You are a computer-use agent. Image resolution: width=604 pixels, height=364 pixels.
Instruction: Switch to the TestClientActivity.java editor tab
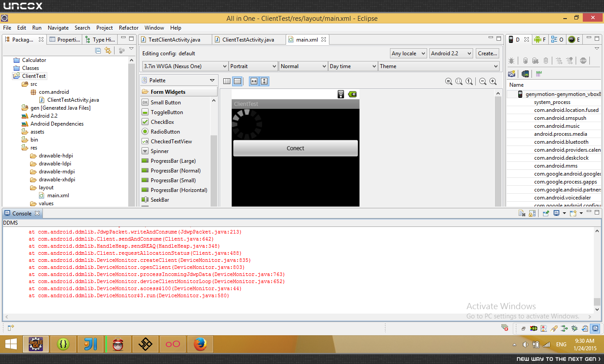174,39
